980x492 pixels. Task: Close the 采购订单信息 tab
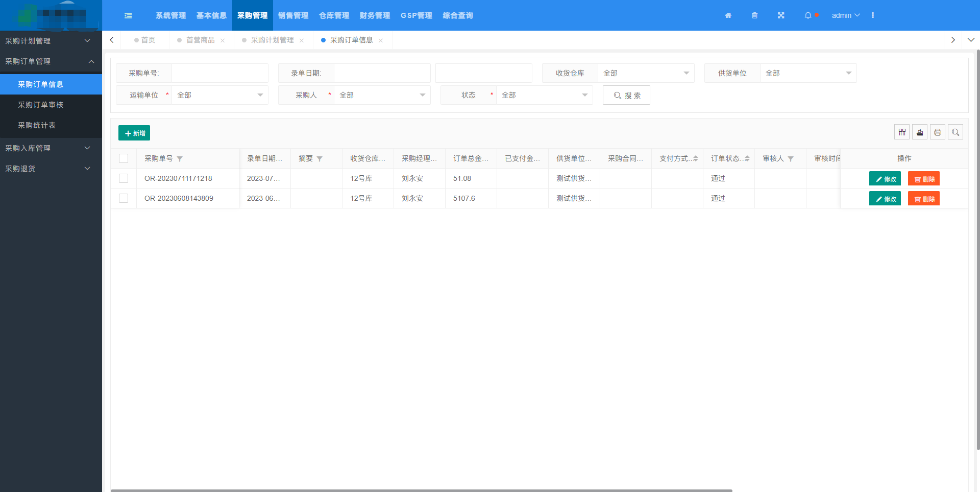381,40
